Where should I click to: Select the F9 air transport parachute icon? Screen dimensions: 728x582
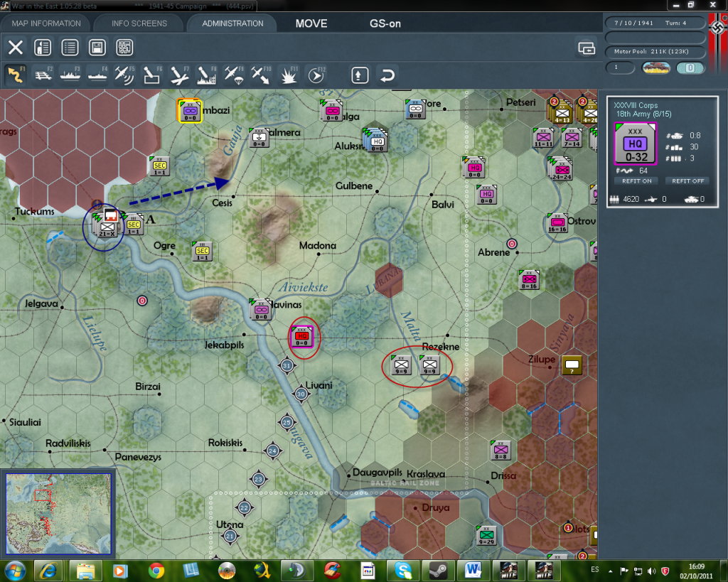click(234, 75)
